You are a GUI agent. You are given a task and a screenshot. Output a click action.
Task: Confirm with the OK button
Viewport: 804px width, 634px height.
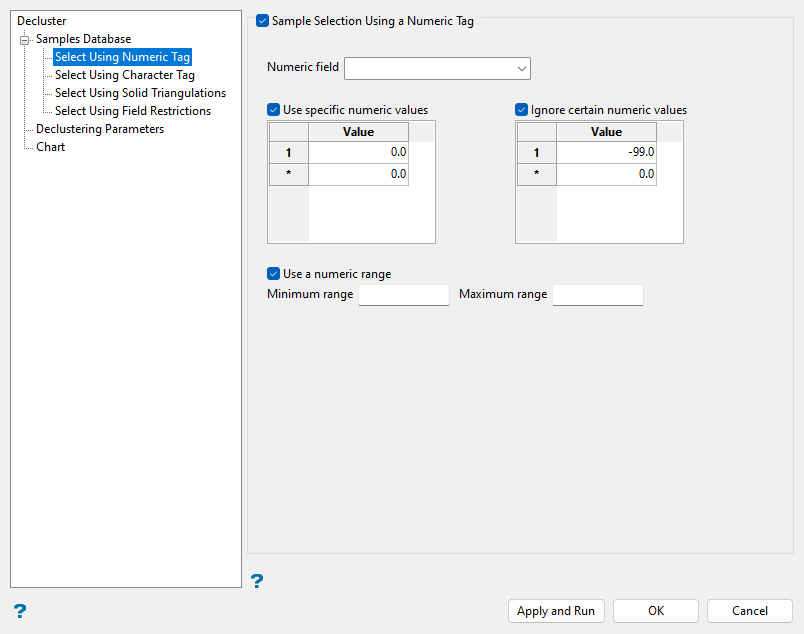coord(656,611)
